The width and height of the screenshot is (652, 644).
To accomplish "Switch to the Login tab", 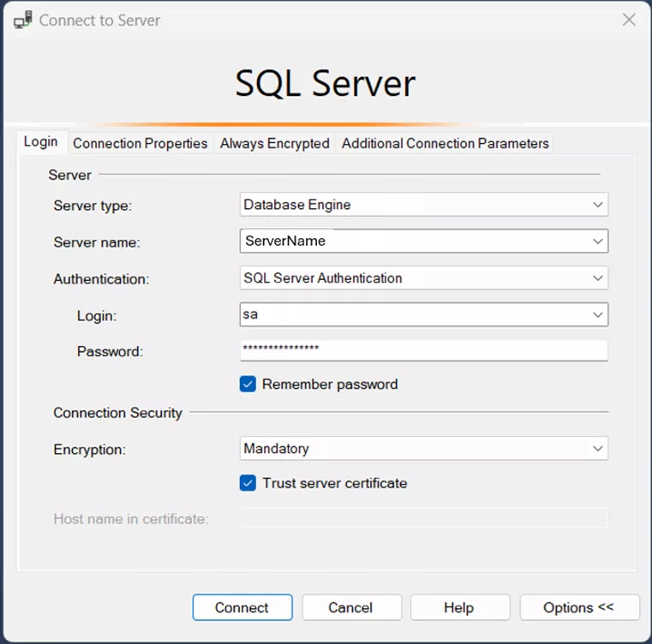I will pyautogui.click(x=40, y=142).
